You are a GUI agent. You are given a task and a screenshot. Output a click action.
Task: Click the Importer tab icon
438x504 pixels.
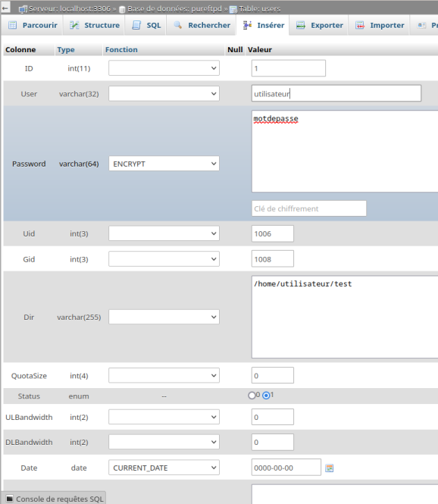(360, 25)
